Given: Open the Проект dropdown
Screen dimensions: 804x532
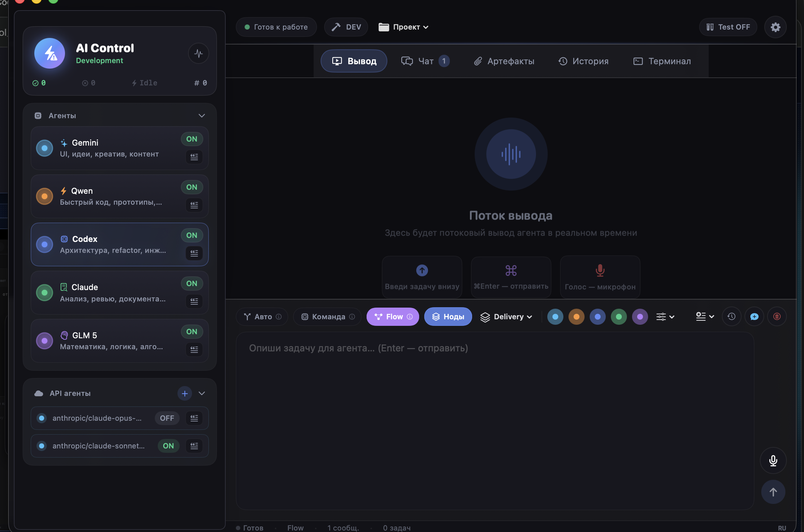Looking at the screenshot, I should [x=403, y=27].
